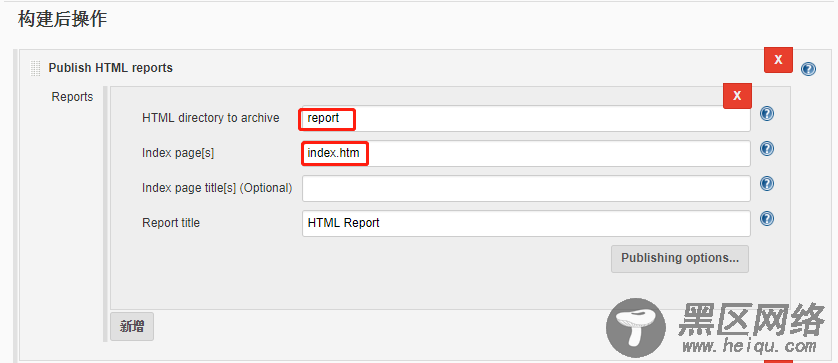
Task: Show help for HTML directory to archive
Action: [767, 113]
